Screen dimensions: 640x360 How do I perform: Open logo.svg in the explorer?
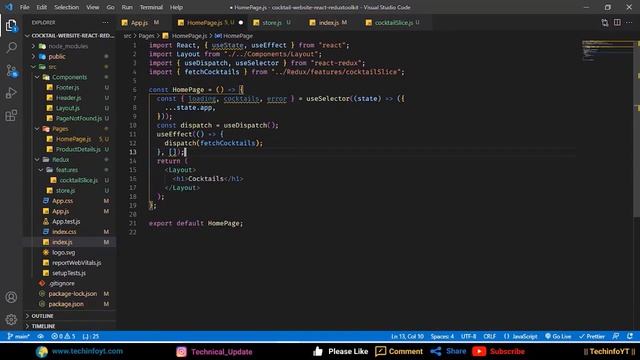(69, 252)
